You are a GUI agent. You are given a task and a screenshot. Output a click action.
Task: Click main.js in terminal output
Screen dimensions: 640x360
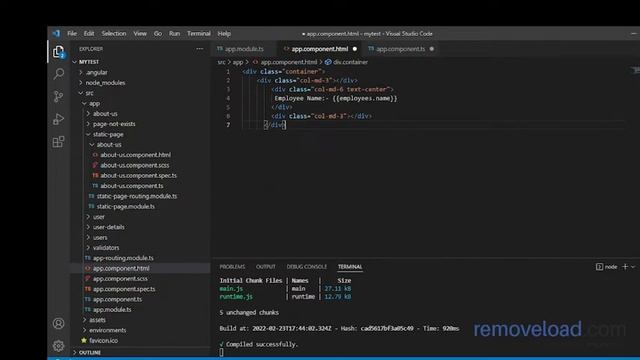click(x=231, y=289)
